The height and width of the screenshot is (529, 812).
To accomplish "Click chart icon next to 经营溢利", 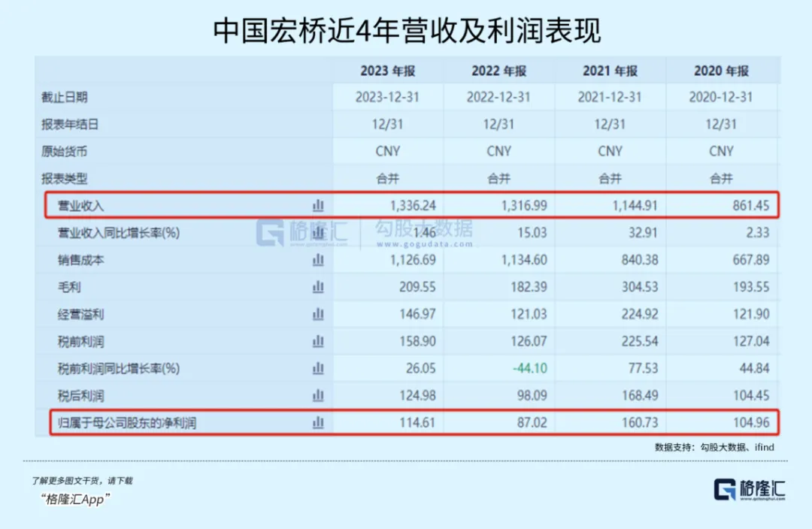I will point(318,314).
